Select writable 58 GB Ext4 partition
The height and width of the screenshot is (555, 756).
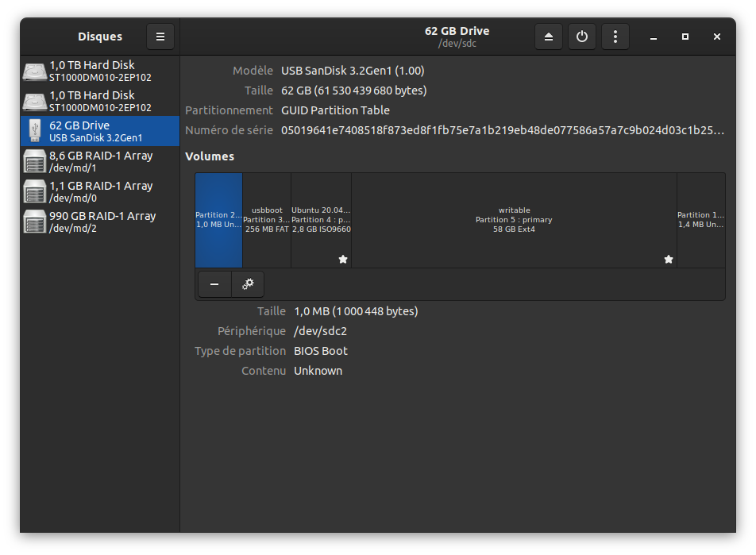click(x=514, y=221)
